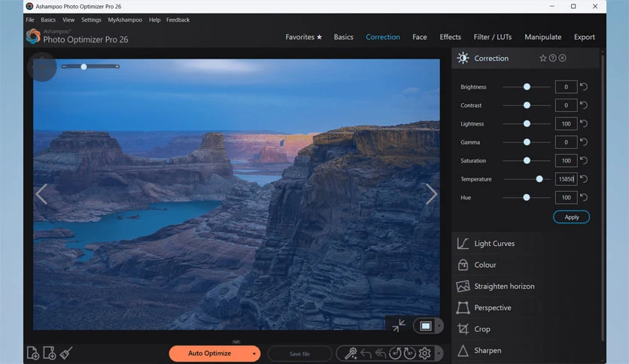This screenshot has height=364, width=629.
Task: Open the File menu
Action: pyautogui.click(x=30, y=20)
